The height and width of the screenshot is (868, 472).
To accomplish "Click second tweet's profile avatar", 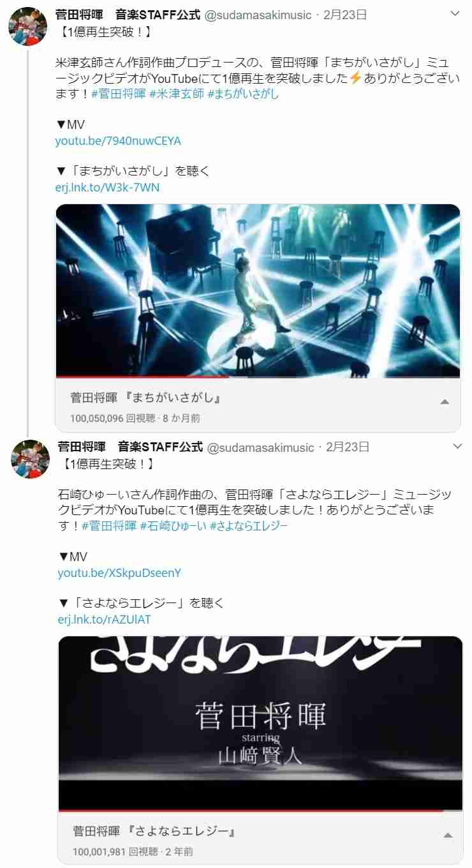I will 29,459.
